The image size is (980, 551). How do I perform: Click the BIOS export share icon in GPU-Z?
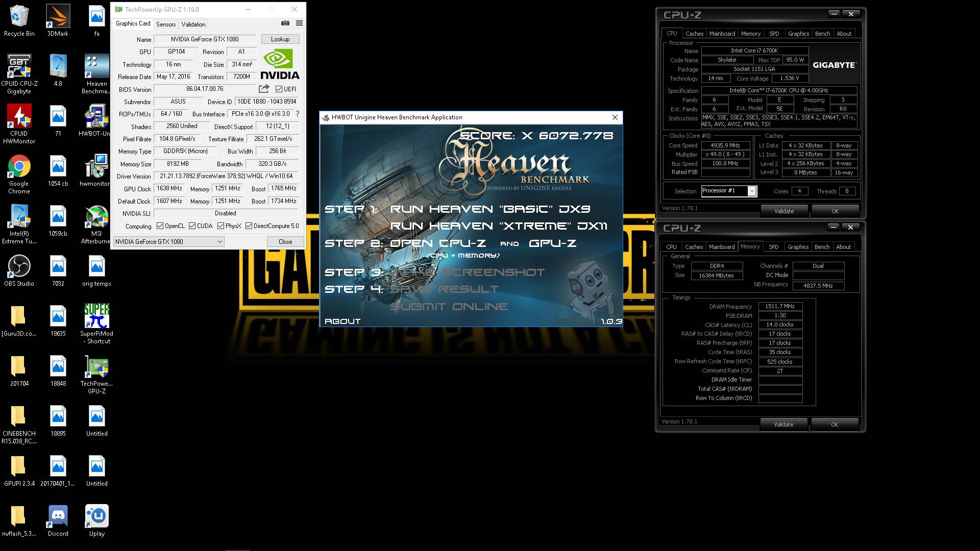pos(264,89)
